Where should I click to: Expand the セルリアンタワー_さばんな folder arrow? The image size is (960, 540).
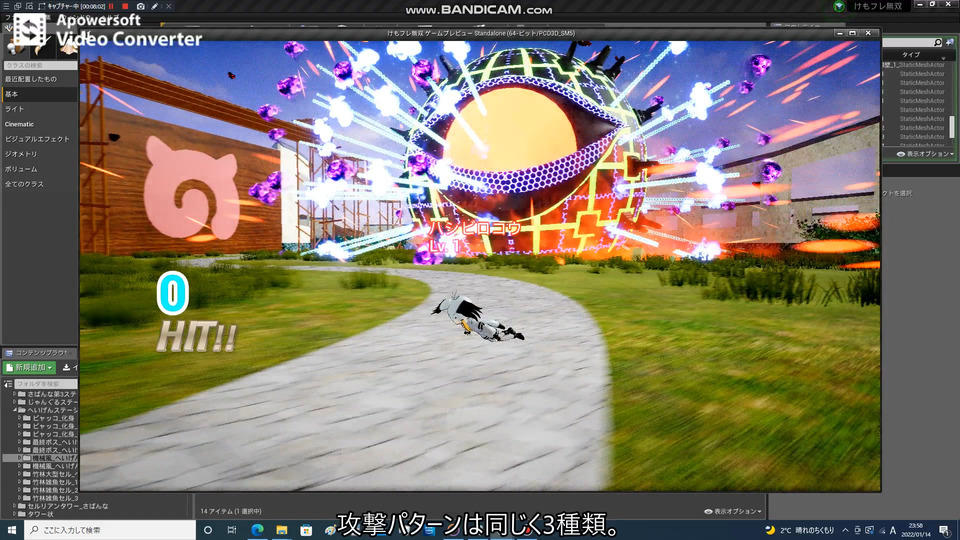(15, 506)
